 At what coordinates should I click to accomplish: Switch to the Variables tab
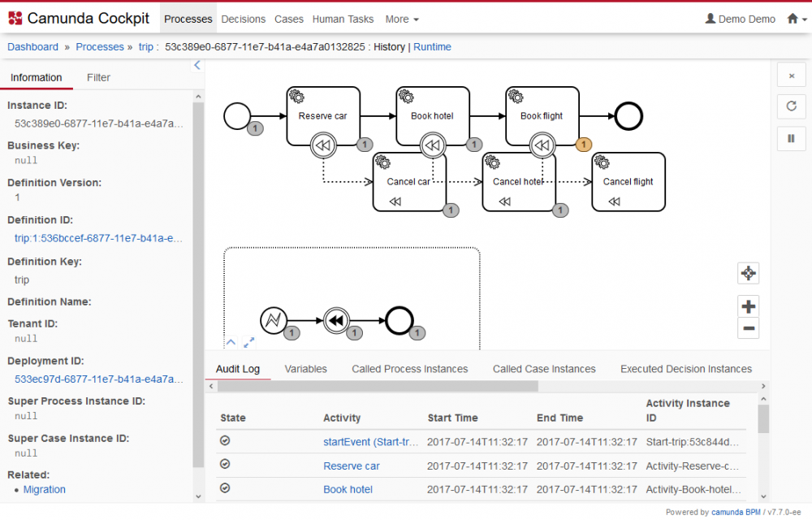pyautogui.click(x=305, y=368)
